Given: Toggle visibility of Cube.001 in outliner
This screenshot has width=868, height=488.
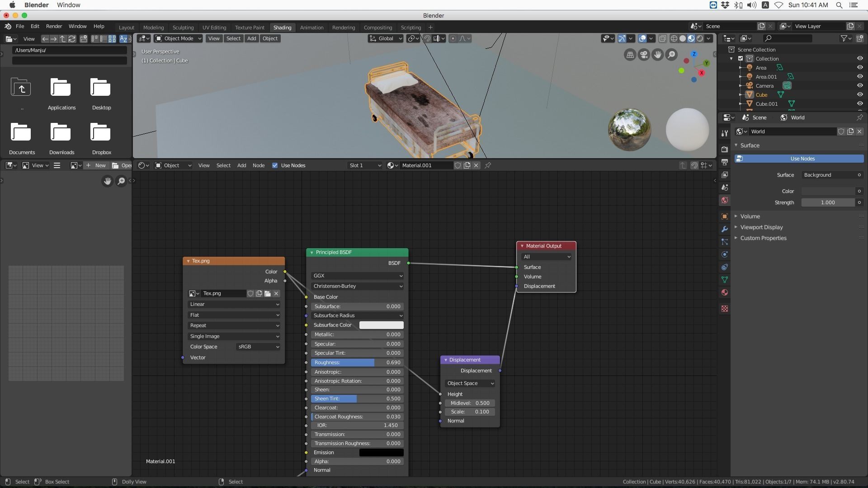Looking at the screenshot, I should tap(859, 104).
